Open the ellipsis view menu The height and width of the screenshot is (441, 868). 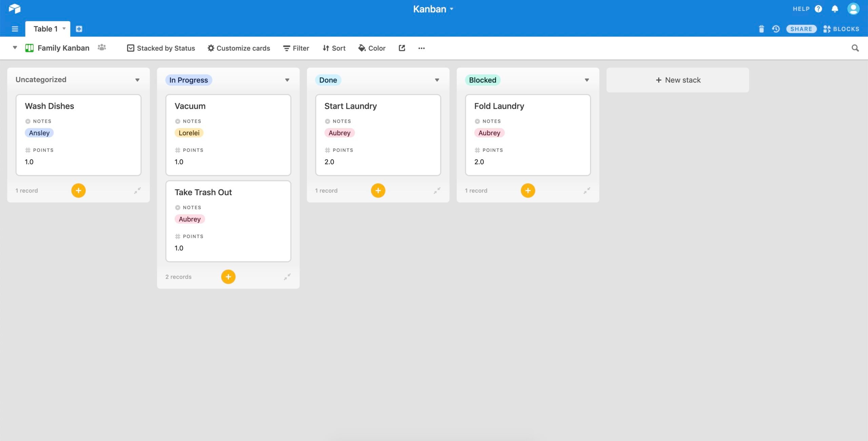pos(421,48)
